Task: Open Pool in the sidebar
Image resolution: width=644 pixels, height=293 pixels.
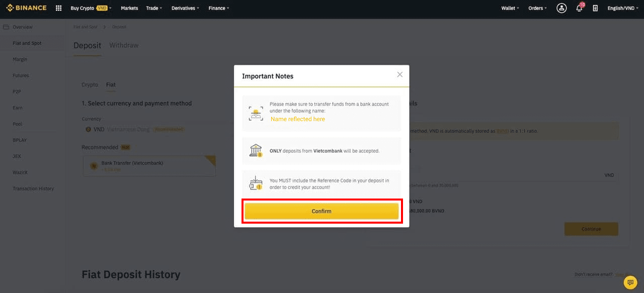Action: click(x=18, y=124)
